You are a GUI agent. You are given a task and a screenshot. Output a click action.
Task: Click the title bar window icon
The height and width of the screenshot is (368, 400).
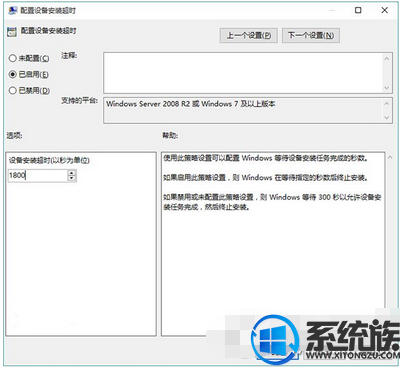coord(13,11)
